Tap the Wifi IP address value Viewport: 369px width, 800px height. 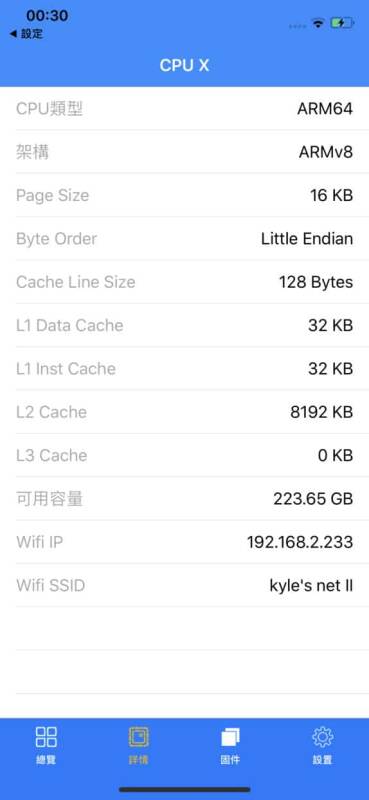[300, 542]
